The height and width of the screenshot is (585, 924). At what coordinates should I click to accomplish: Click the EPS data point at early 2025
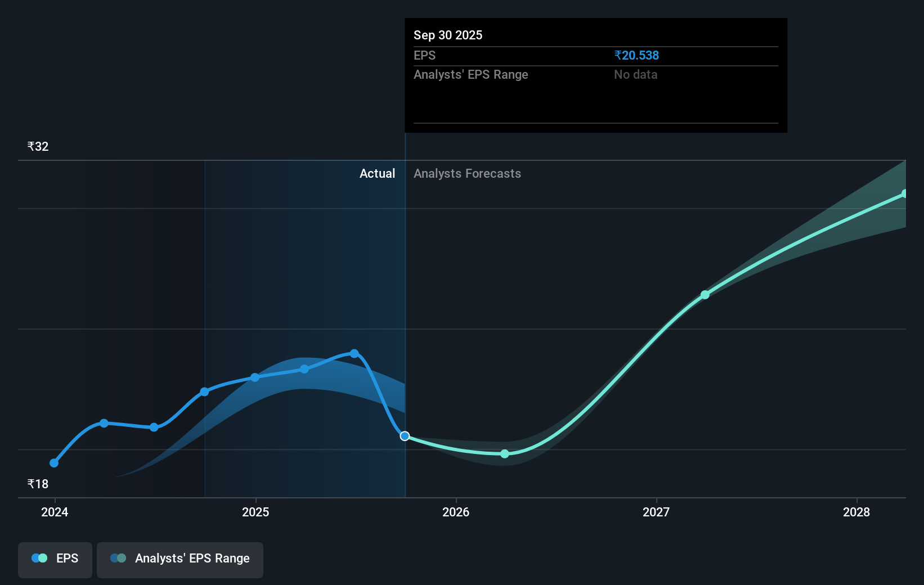coord(255,377)
